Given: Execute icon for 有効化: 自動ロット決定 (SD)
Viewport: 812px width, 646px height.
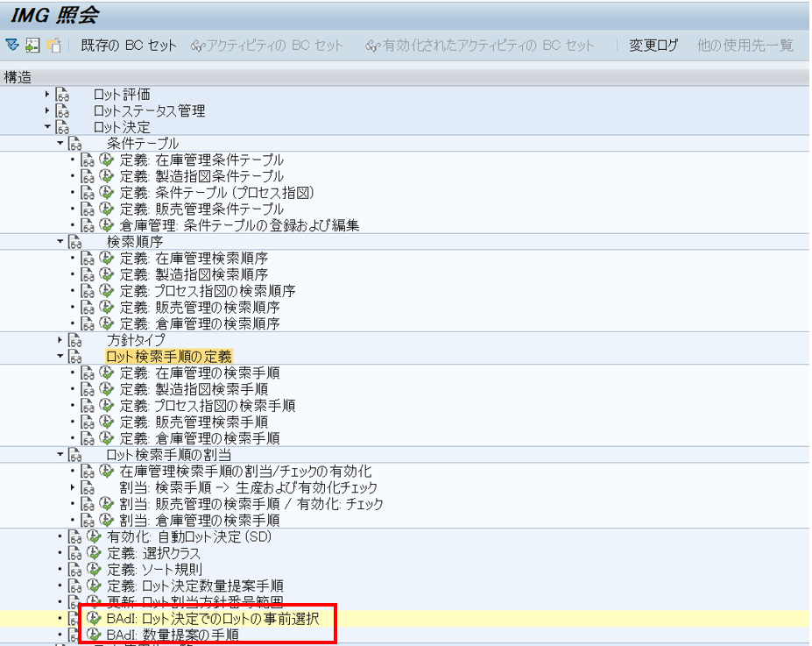Looking at the screenshot, I should [x=94, y=537].
